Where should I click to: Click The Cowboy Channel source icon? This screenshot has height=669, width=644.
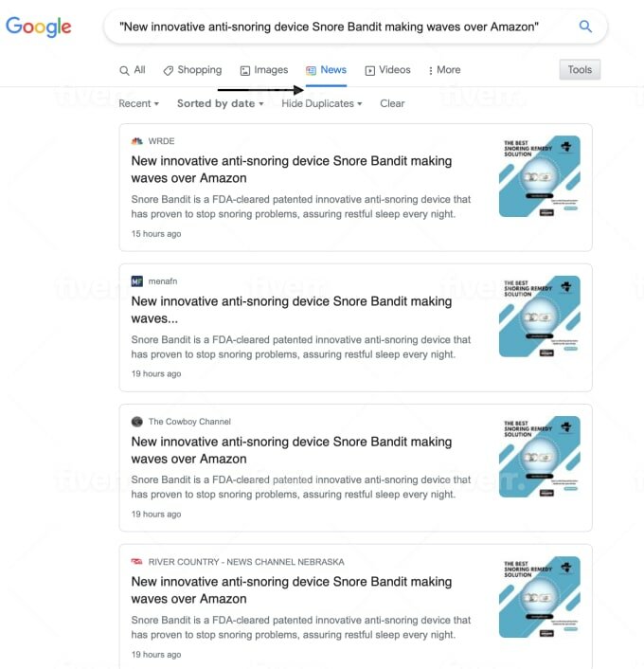point(137,422)
